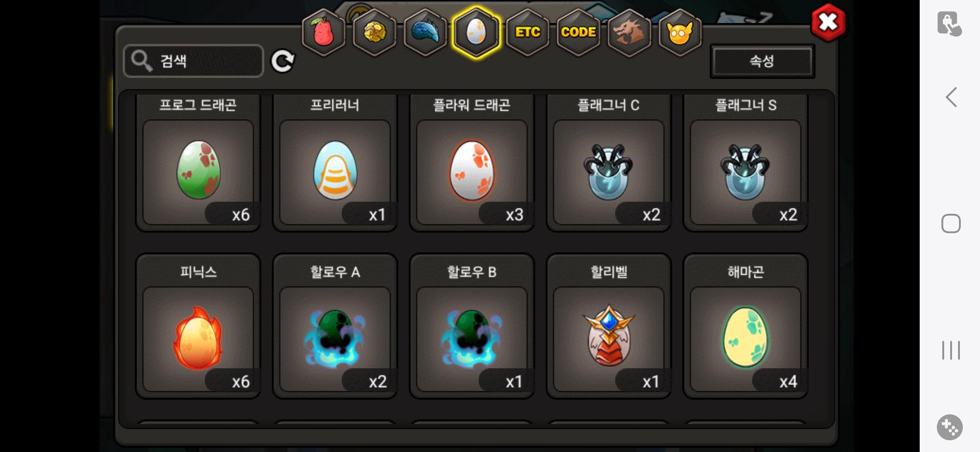Open the brown dragon category icon
The image size is (980, 452).
click(629, 33)
